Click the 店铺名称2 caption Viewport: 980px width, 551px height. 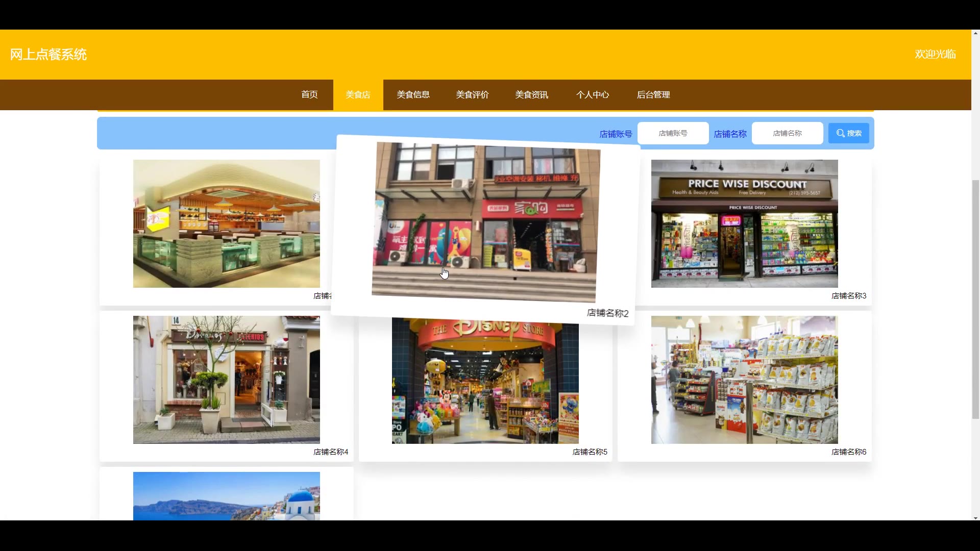tap(607, 313)
